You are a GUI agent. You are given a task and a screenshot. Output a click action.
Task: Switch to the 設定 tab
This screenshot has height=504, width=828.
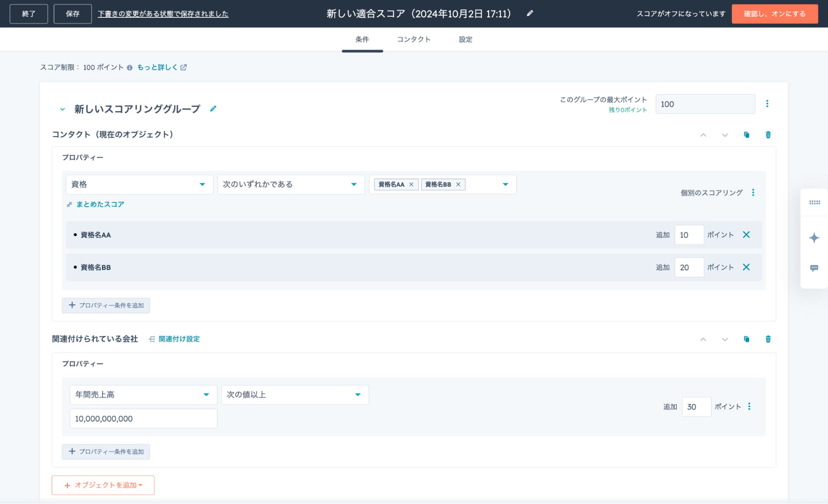[x=466, y=39]
